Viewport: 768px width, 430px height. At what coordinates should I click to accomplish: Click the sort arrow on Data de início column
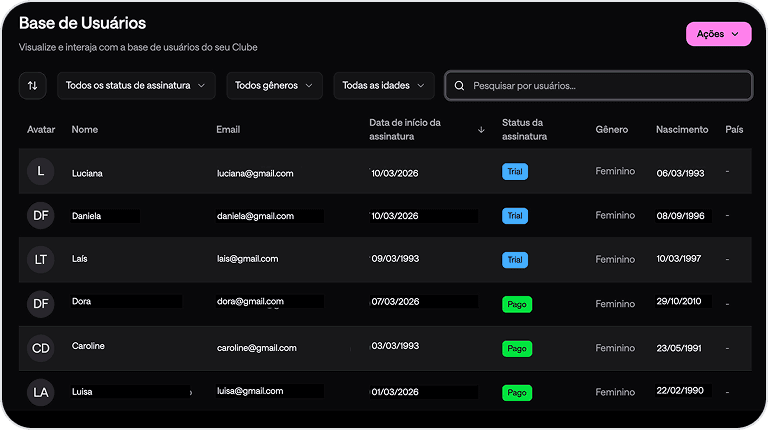pos(481,130)
